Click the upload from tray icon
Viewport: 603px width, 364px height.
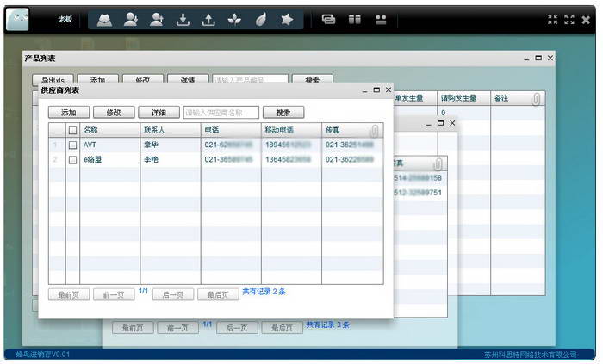coord(208,20)
